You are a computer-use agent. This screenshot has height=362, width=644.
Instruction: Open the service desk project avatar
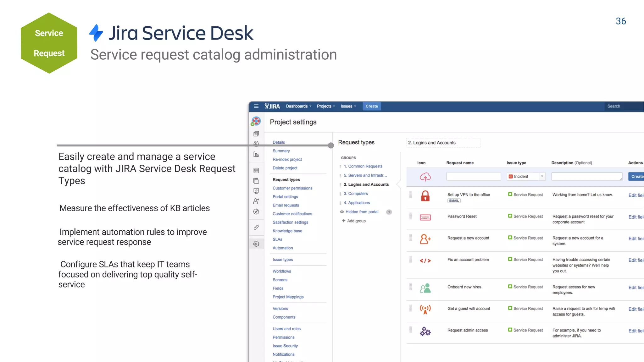(x=256, y=121)
